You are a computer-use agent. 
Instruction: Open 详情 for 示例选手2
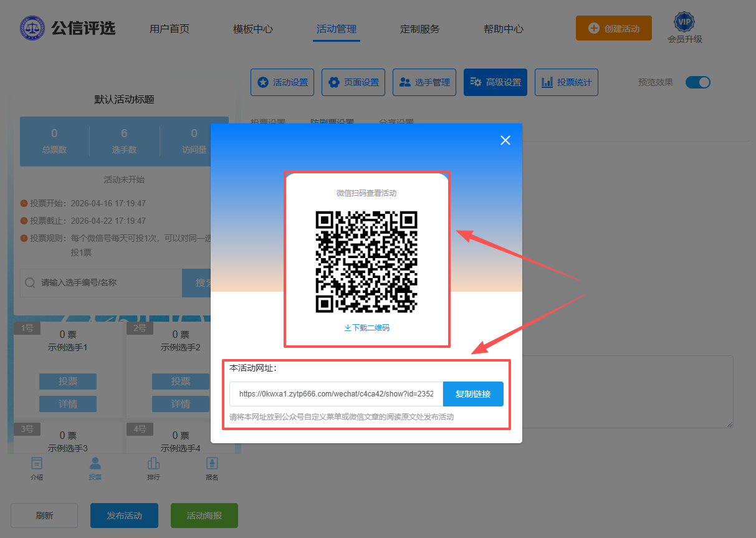(x=181, y=404)
